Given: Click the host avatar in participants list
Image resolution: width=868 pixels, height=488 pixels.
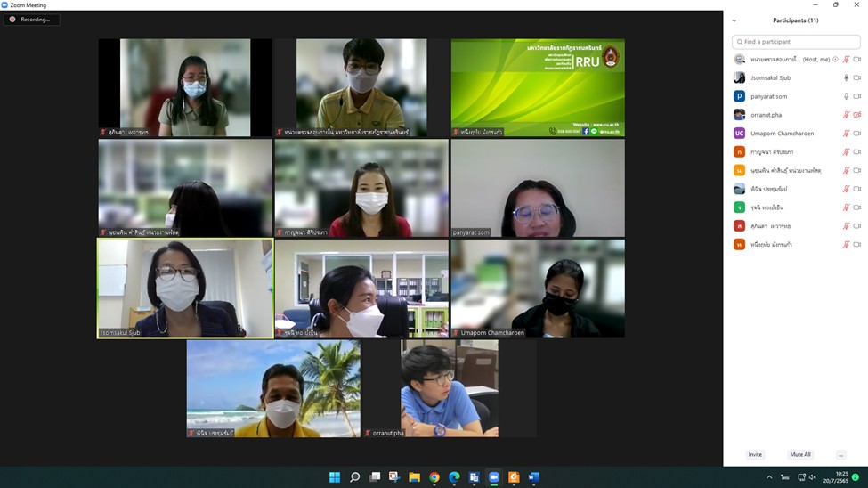Looking at the screenshot, I should pyautogui.click(x=739, y=60).
